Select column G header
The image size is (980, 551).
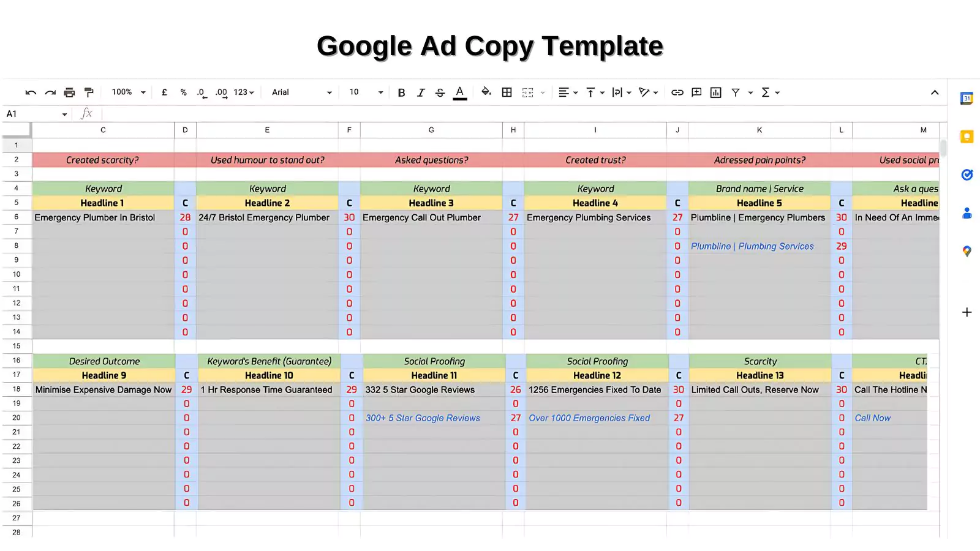431,130
